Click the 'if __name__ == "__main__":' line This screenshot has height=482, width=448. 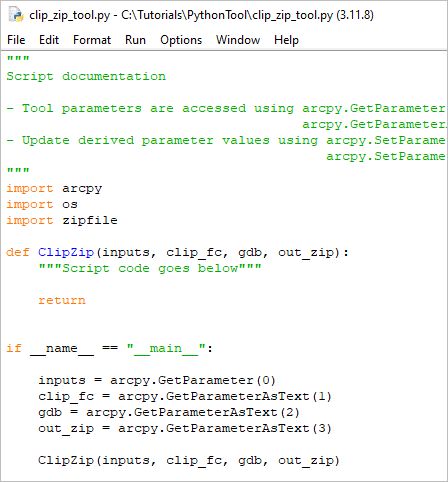[110, 349]
